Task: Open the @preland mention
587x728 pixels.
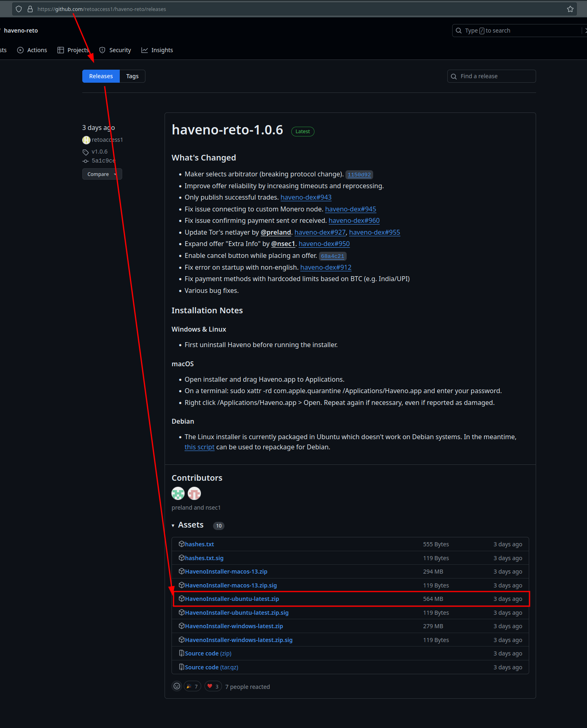Action: [x=276, y=232]
